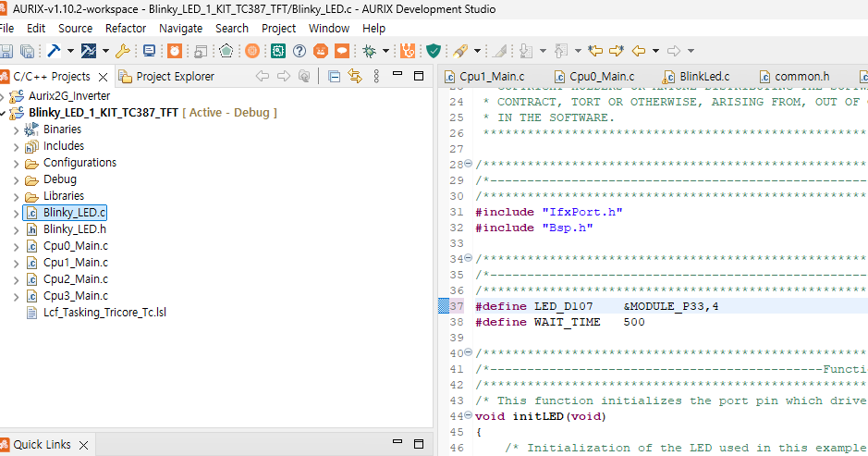Click the orange community octagon icon
868x456 pixels.
pyautogui.click(x=321, y=51)
